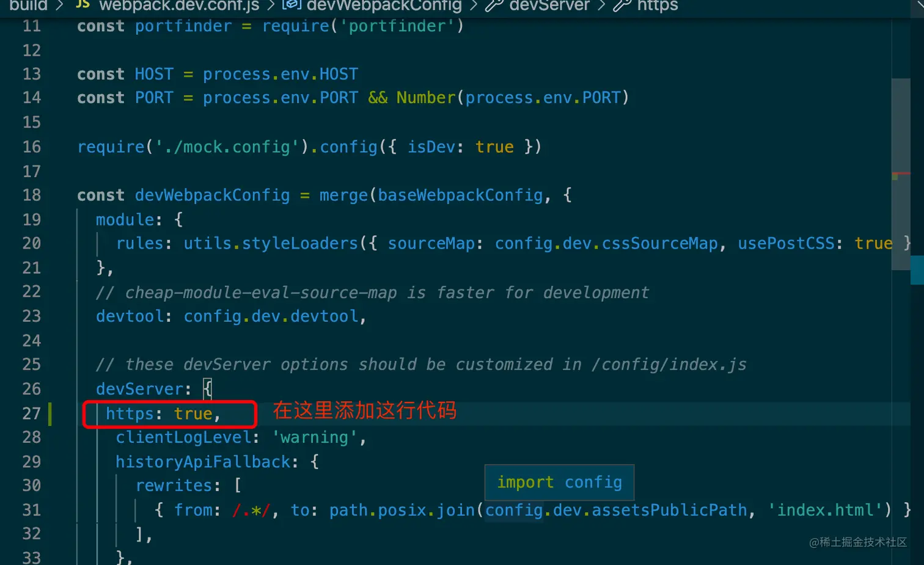Click 'clientLogLevel' key on line 28
Screen dimensions: 924x565
183,437
